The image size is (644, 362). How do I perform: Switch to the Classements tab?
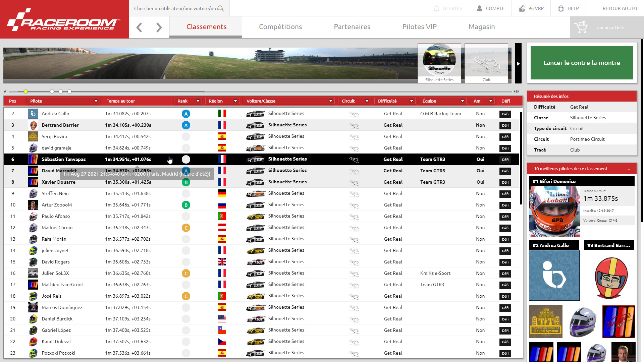coord(206,27)
